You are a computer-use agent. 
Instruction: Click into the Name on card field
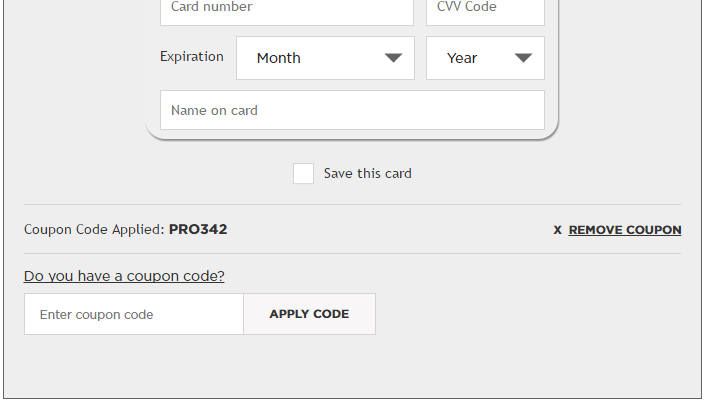(x=352, y=110)
